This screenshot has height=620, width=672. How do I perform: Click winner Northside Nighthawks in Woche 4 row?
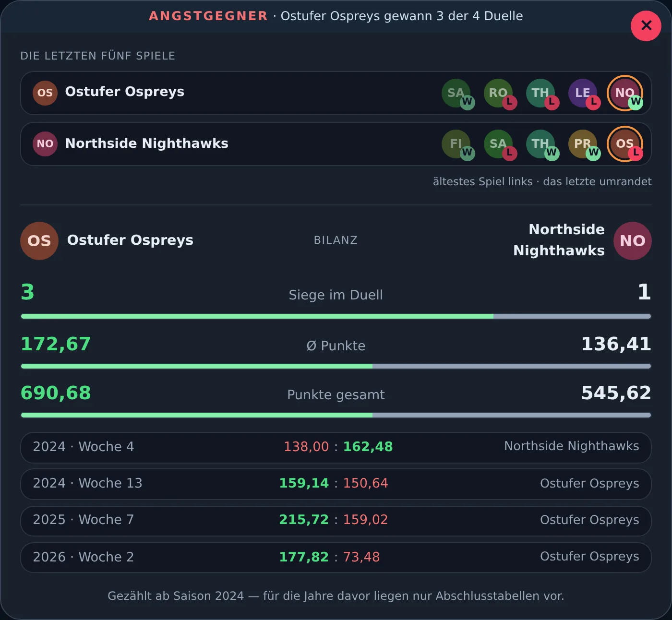[x=572, y=446]
